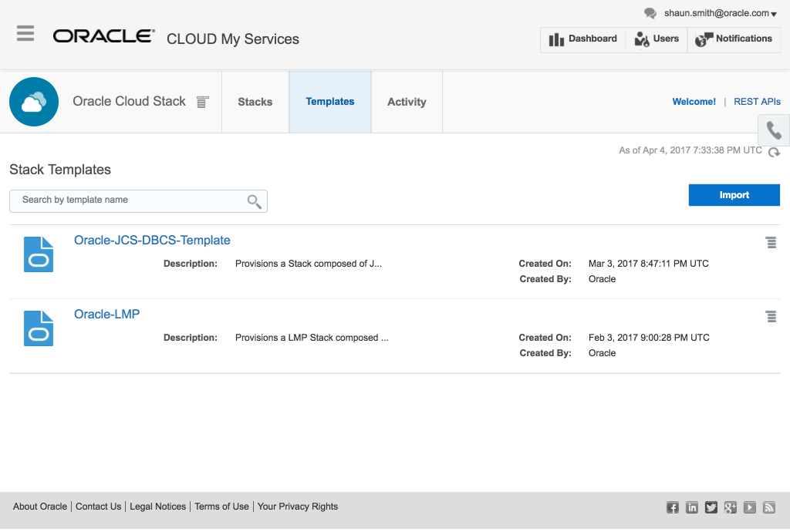Expand the shaun.smith@oracle.com user dropdown

click(x=720, y=13)
